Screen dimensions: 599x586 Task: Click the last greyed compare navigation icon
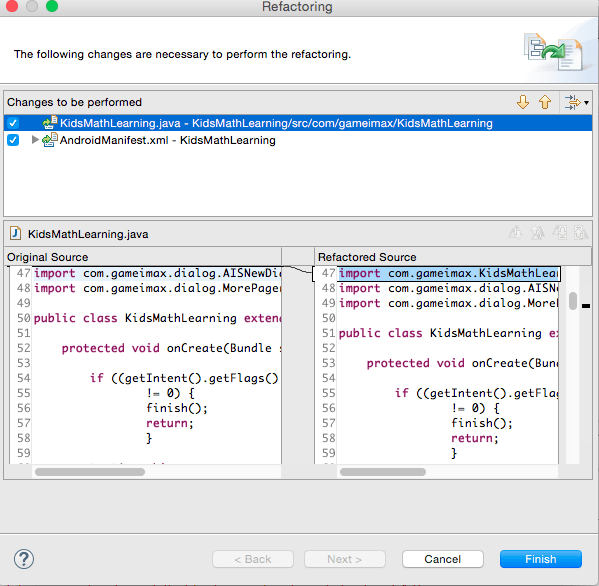581,233
